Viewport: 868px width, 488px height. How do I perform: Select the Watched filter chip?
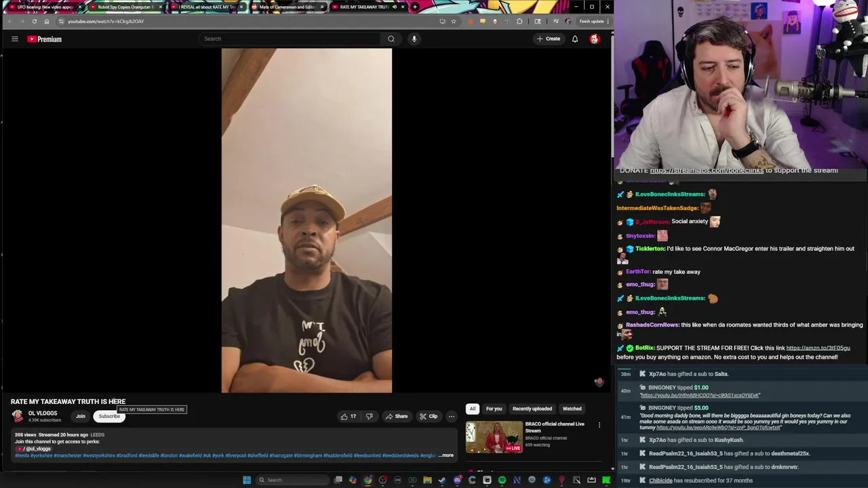[x=572, y=409]
